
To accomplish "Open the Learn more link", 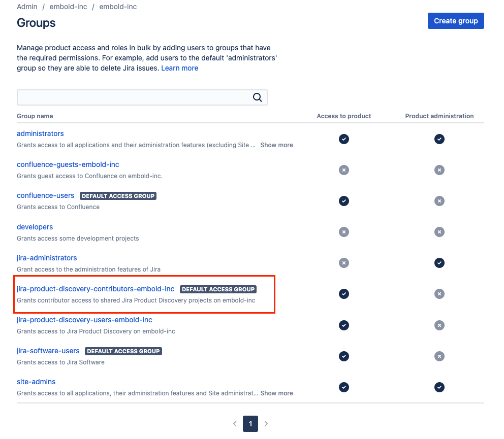I will coord(180,68).
